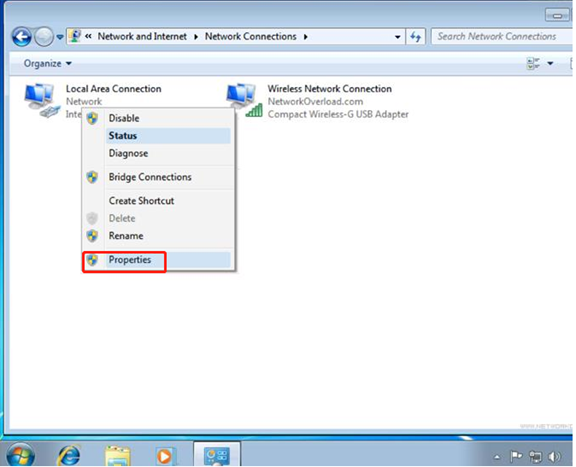Open Windows Media Player from taskbar
Image resolution: width=576 pixels, height=467 pixels.
click(165, 456)
